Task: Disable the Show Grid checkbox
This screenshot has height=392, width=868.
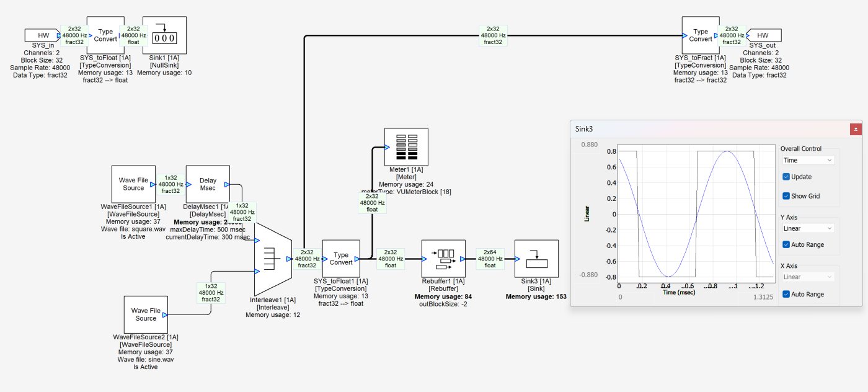Action: tap(786, 196)
